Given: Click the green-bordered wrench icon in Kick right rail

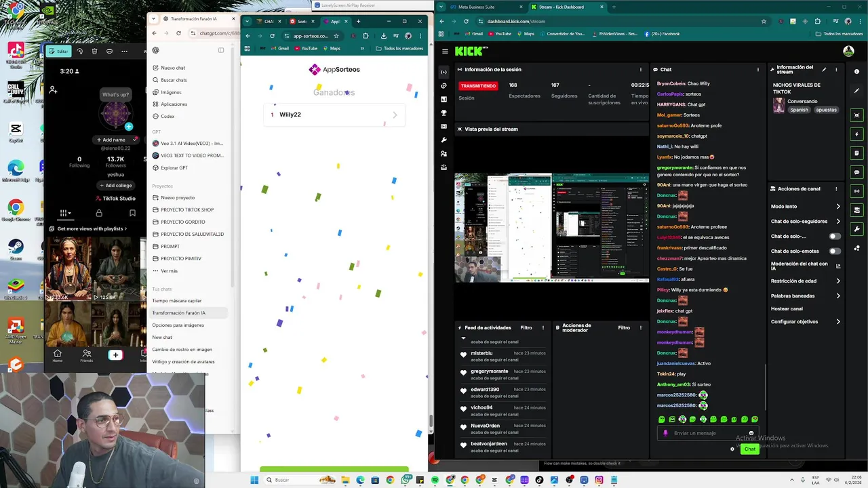Looking at the screenshot, I should click(857, 229).
